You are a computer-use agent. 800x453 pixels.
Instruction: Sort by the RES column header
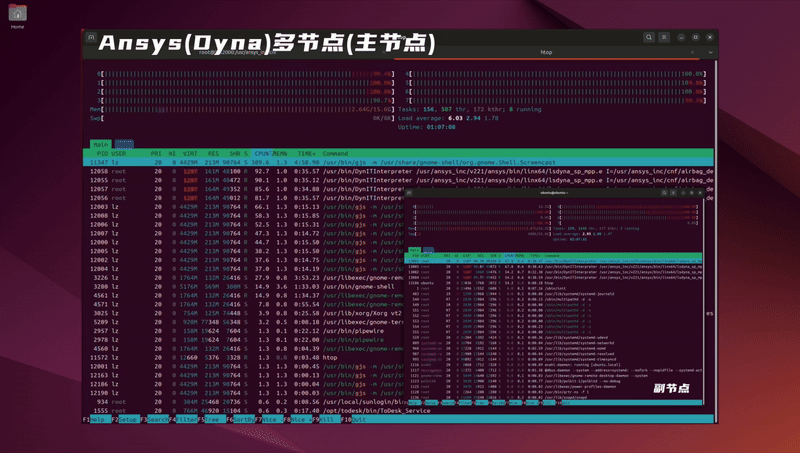213,154
